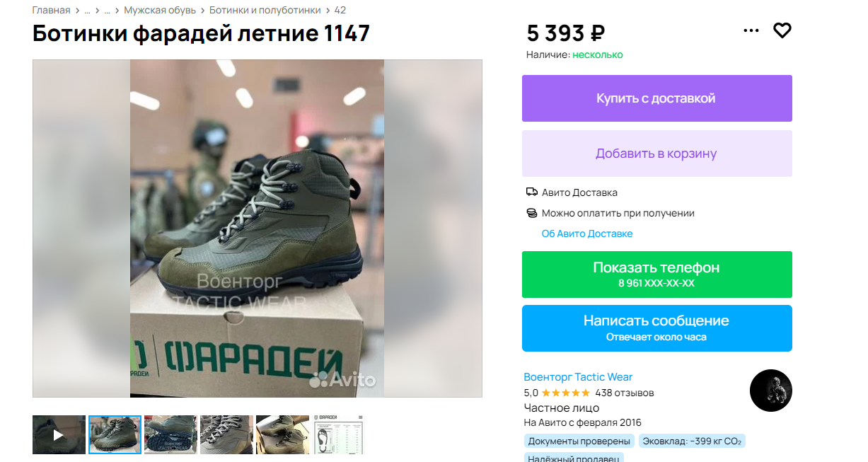Open Мужская обувь breadcrumb category

pos(161,10)
